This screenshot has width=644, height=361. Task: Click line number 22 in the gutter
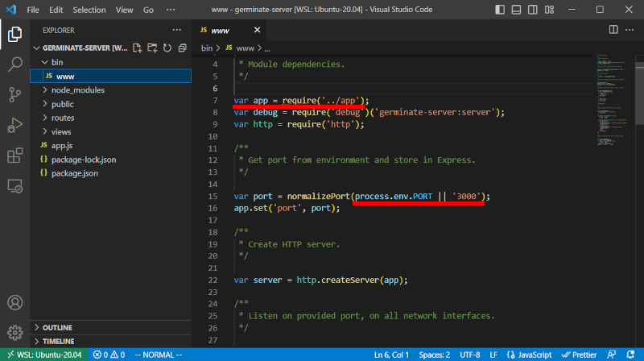coord(213,280)
